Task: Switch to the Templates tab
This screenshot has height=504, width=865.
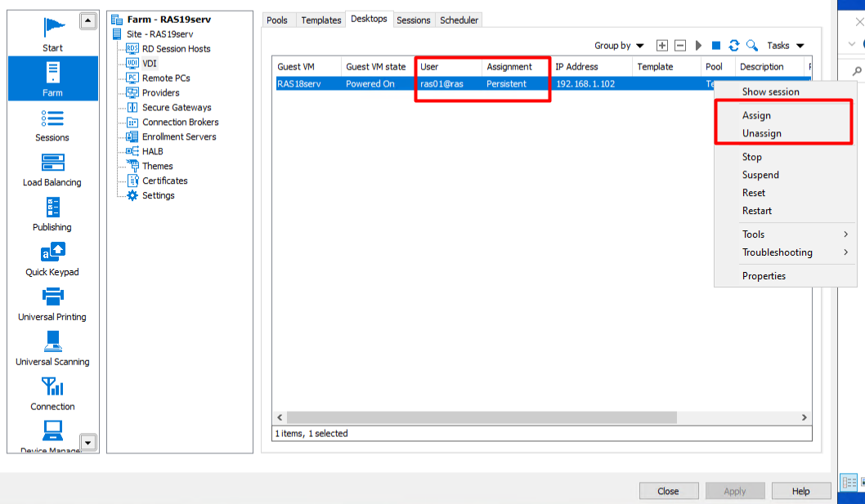Action: pyautogui.click(x=320, y=20)
